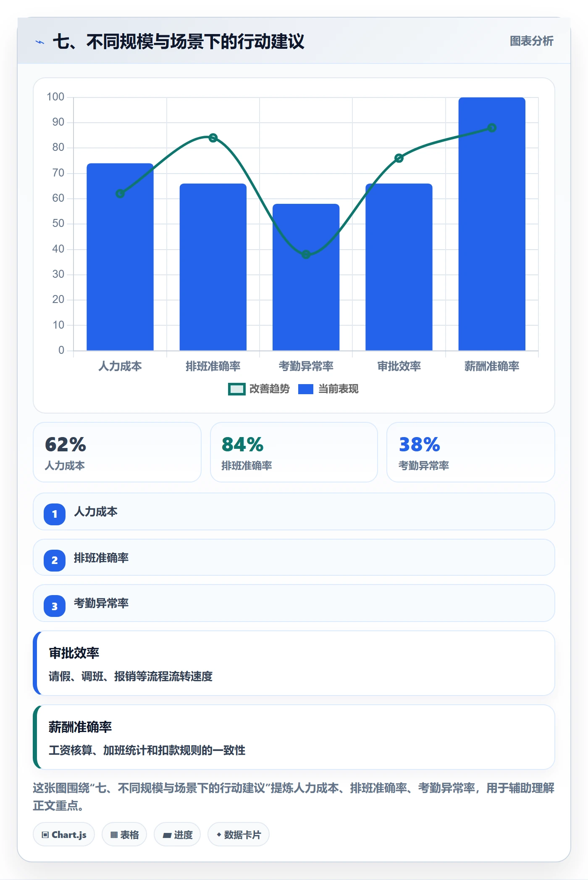The image size is (588, 880).
Task: Click the 图表分析 label in the header
Action: (531, 41)
